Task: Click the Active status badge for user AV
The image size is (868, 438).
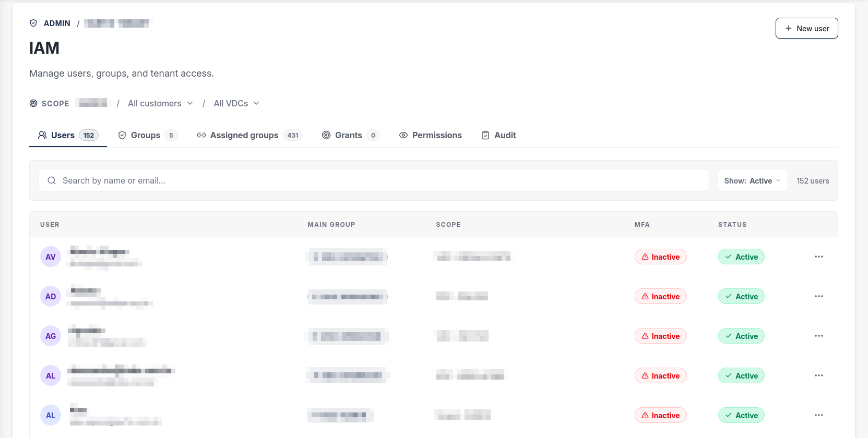Action: 741,257
